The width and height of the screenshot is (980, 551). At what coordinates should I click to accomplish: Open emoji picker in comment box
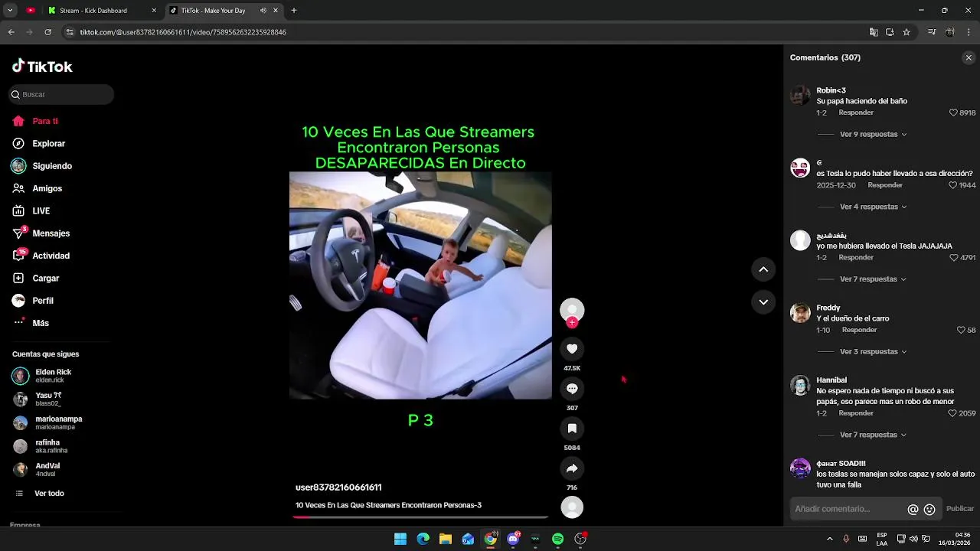929,510
